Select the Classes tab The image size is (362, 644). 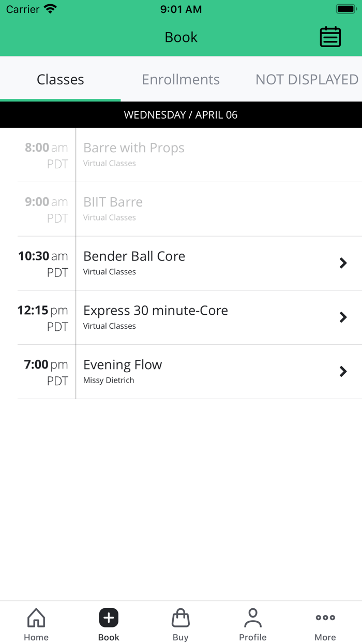click(60, 79)
